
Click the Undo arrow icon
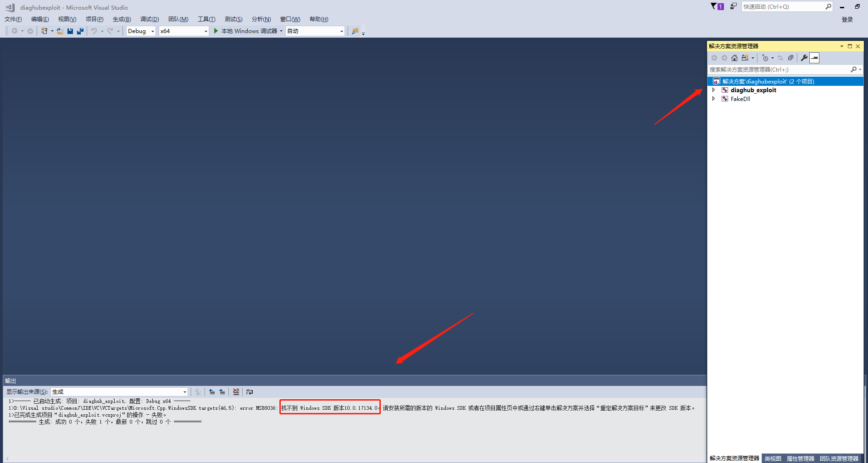pyautogui.click(x=94, y=31)
